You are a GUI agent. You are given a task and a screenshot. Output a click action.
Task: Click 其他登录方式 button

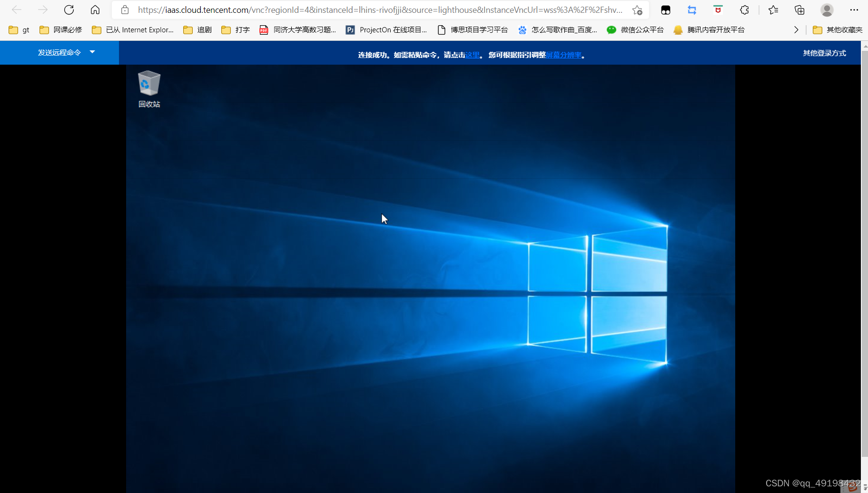coord(824,53)
